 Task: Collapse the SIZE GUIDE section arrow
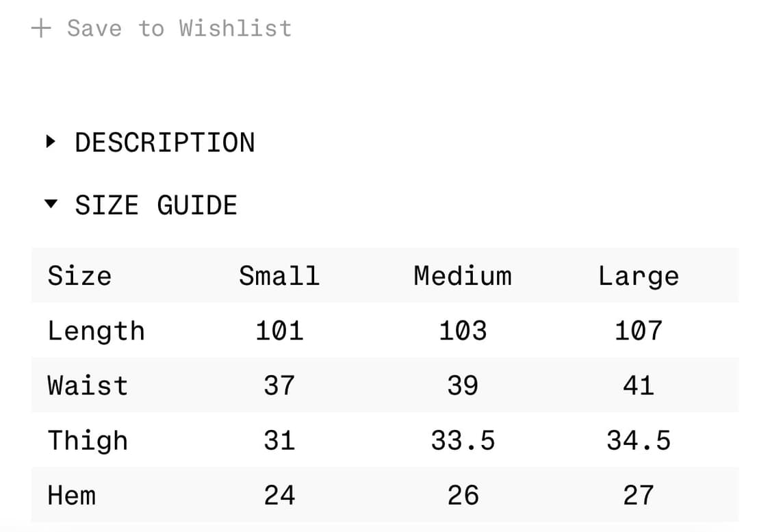point(50,204)
